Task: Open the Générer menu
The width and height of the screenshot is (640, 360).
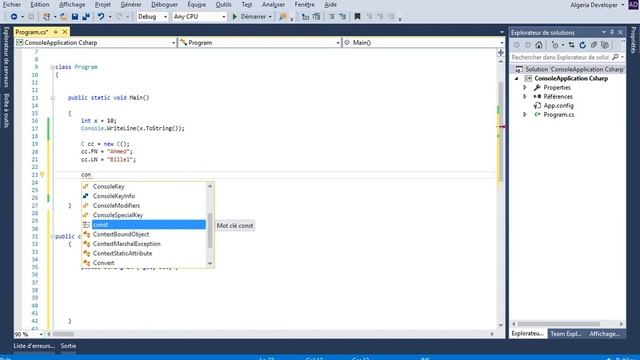Action: click(x=131, y=4)
